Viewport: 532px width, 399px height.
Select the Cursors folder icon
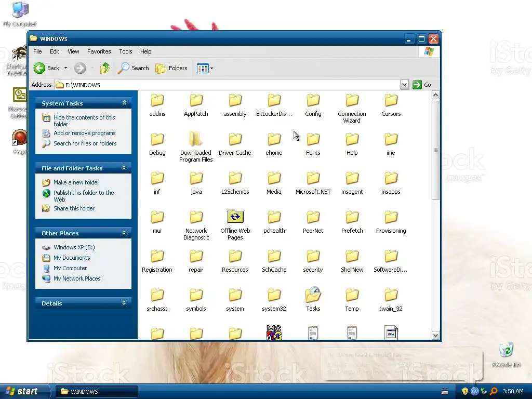[x=391, y=100]
